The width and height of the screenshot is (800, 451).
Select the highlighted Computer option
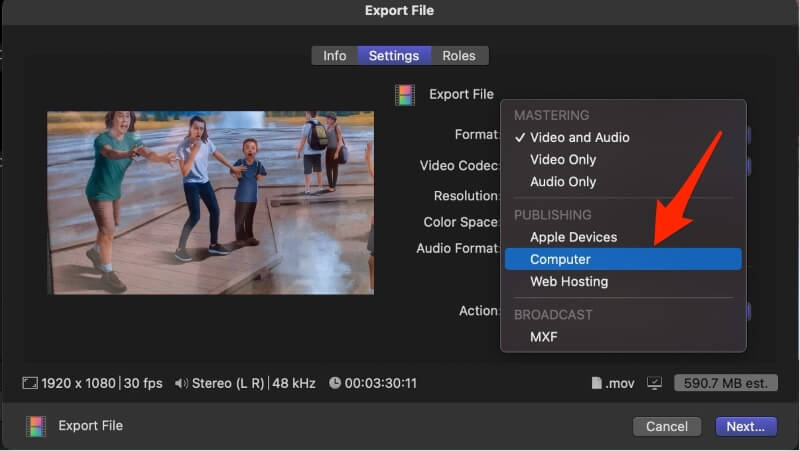click(560, 259)
